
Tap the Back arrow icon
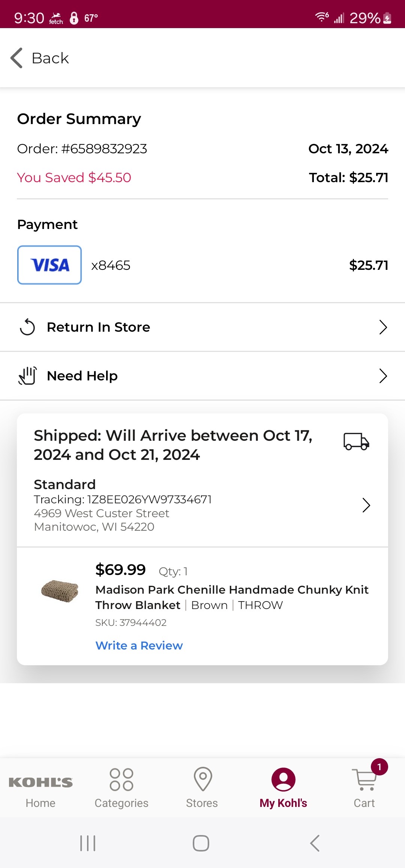(x=16, y=58)
